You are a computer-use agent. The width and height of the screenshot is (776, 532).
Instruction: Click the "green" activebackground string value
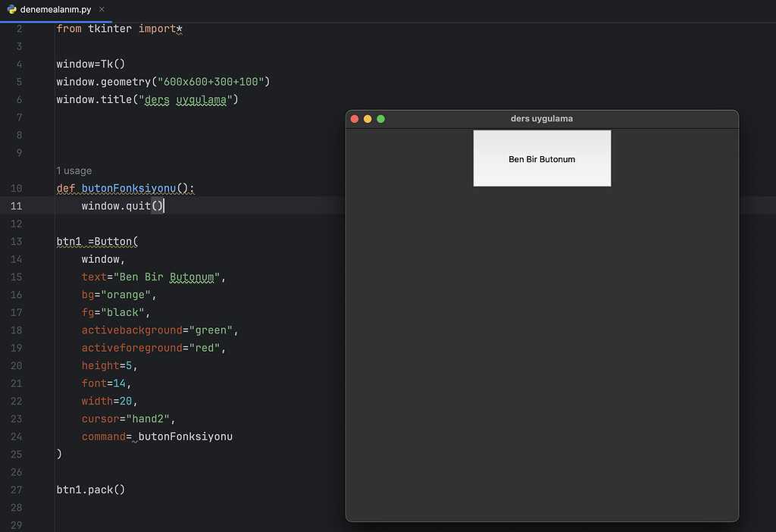pos(213,330)
